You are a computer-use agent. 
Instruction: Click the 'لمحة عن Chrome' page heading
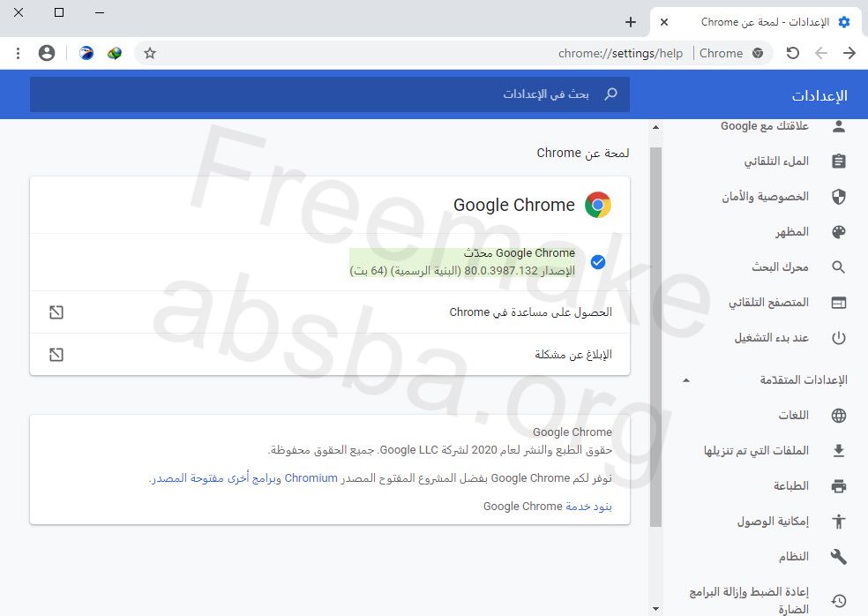coord(583,153)
